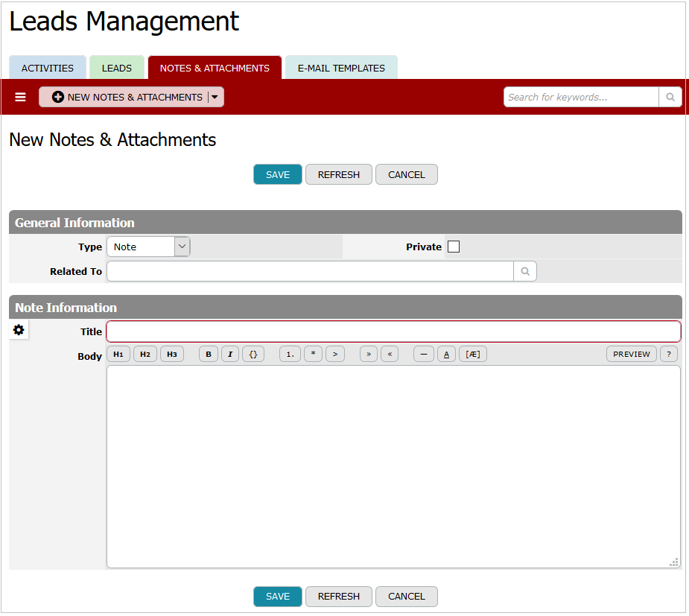
Task: Apply bold formatting with B button
Action: tap(209, 355)
